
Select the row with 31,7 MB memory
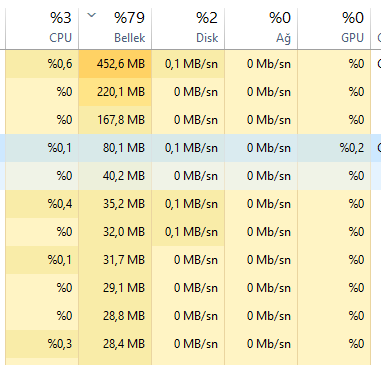190,260
